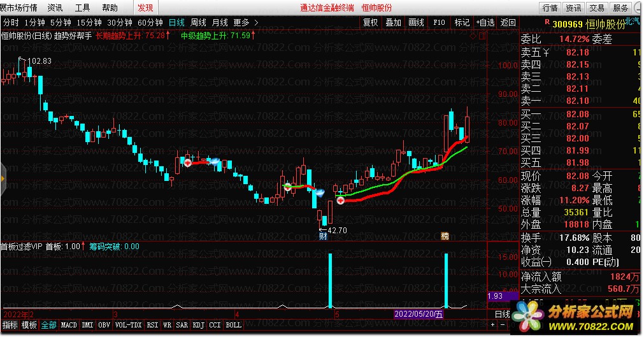Viewport: 644px width, 337px height.
Task: Click the red plus signal near 70.00 level
Action: (x=188, y=163)
